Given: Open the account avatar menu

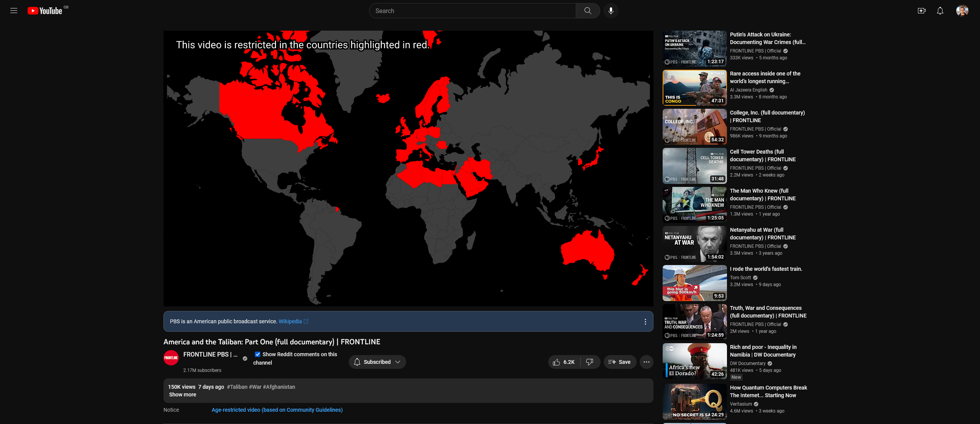Looking at the screenshot, I should tap(962, 11).
